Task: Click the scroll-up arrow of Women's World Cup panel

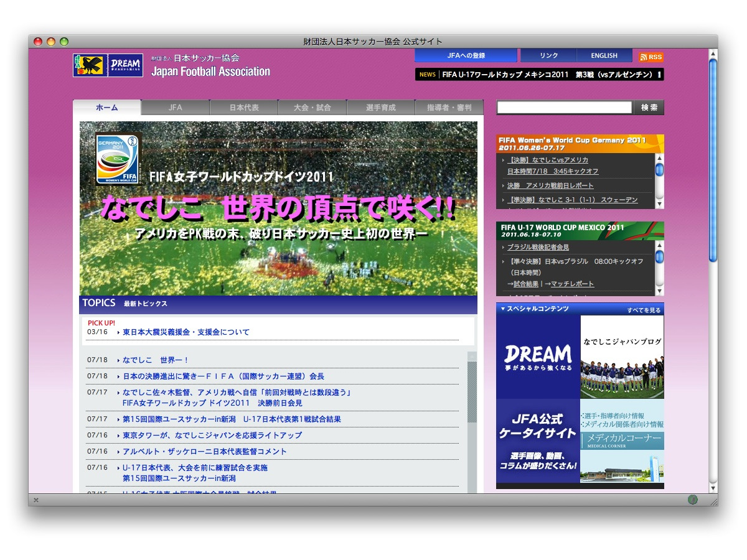Action: coord(659,157)
